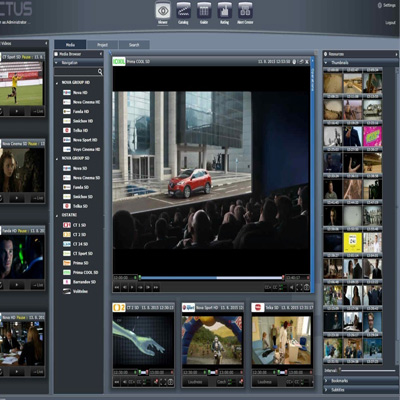Fast forward to end in main player
The width and height of the screenshot is (400, 400).
(x=156, y=287)
